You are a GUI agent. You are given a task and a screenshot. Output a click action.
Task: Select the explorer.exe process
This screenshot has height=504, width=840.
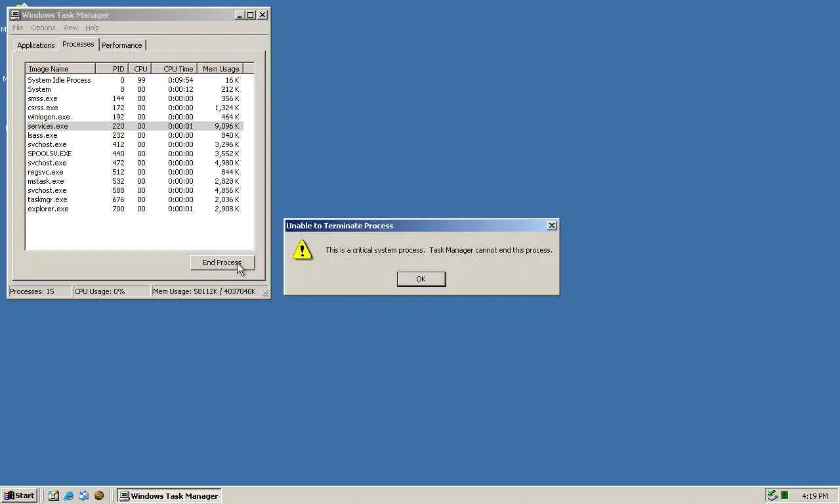pyautogui.click(x=135, y=209)
